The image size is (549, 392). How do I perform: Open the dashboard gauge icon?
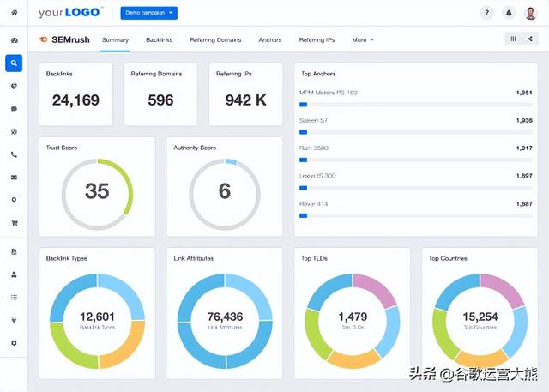point(14,40)
